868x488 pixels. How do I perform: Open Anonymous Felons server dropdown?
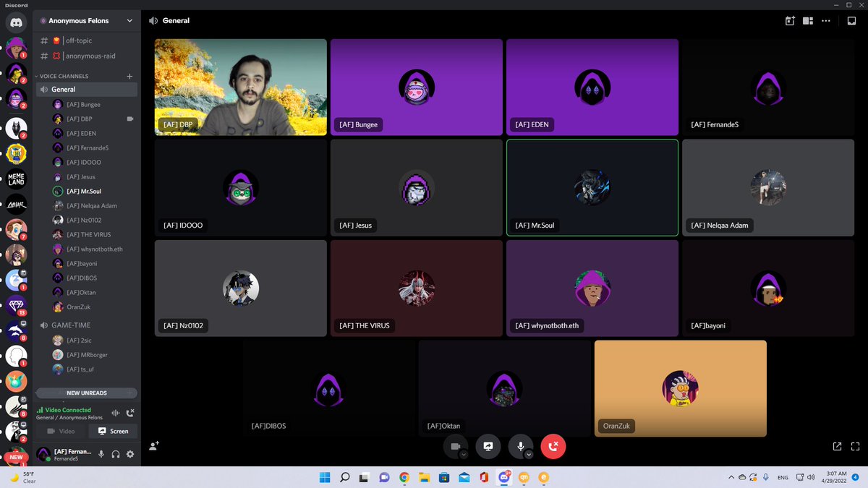click(87, 21)
